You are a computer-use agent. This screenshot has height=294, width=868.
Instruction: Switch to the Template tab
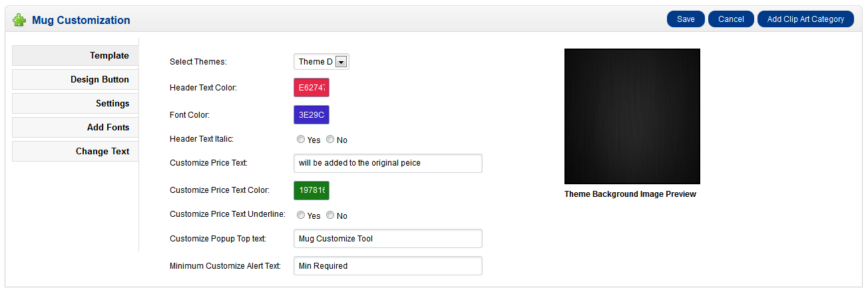pos(75,55)
